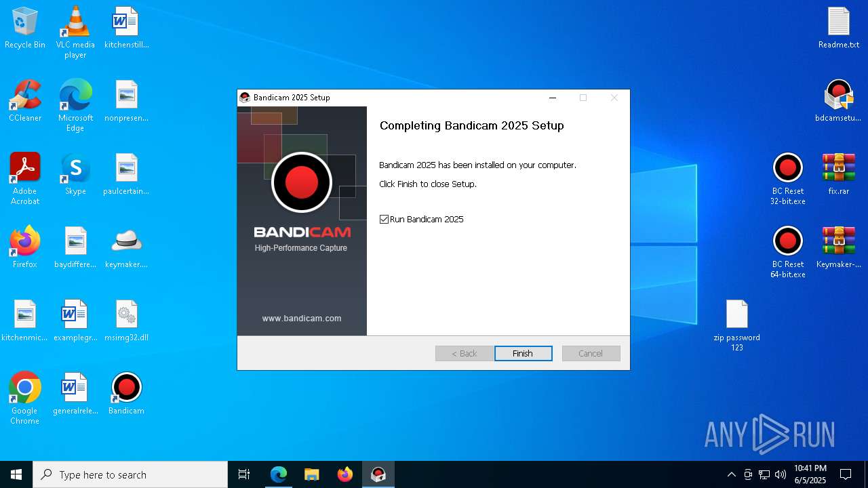Launch Edge from the taskbar

point(279,474)
